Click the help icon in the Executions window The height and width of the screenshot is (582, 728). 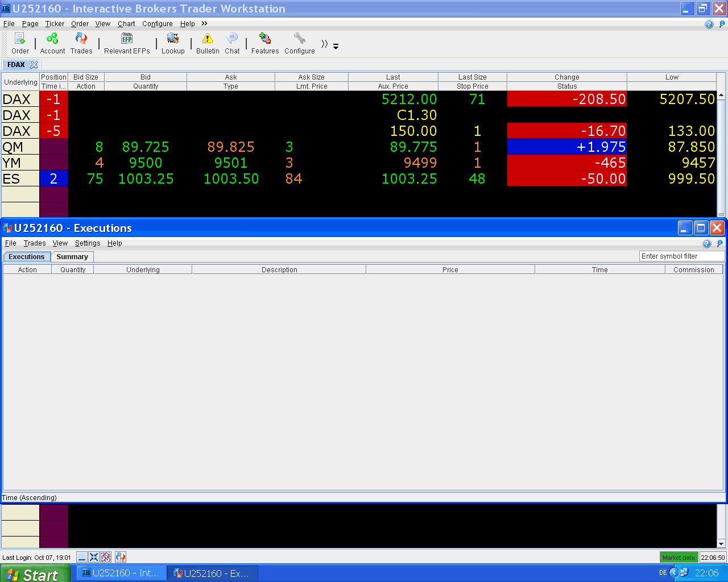tap(706, 243)
